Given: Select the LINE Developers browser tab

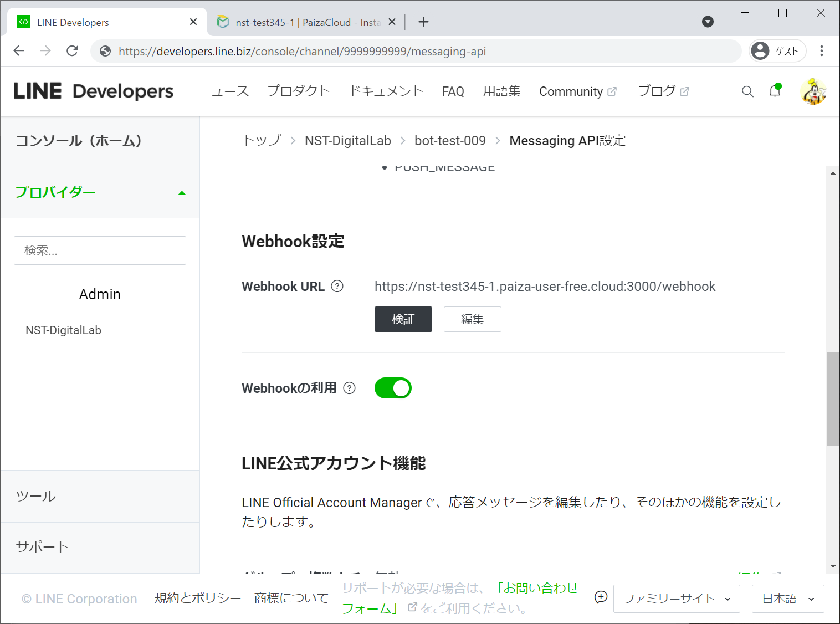Looking at the screenshot, I should (x=107, y=22).
